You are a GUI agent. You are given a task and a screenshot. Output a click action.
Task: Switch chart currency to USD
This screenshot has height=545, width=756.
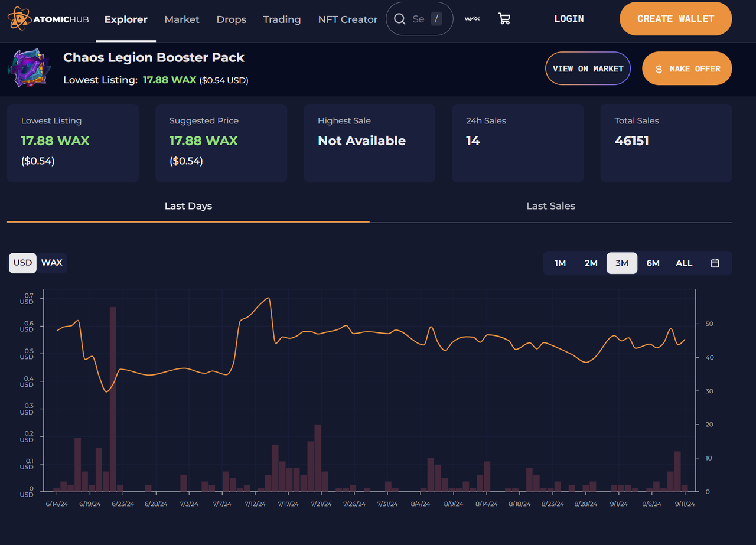[x=22, y=263]
